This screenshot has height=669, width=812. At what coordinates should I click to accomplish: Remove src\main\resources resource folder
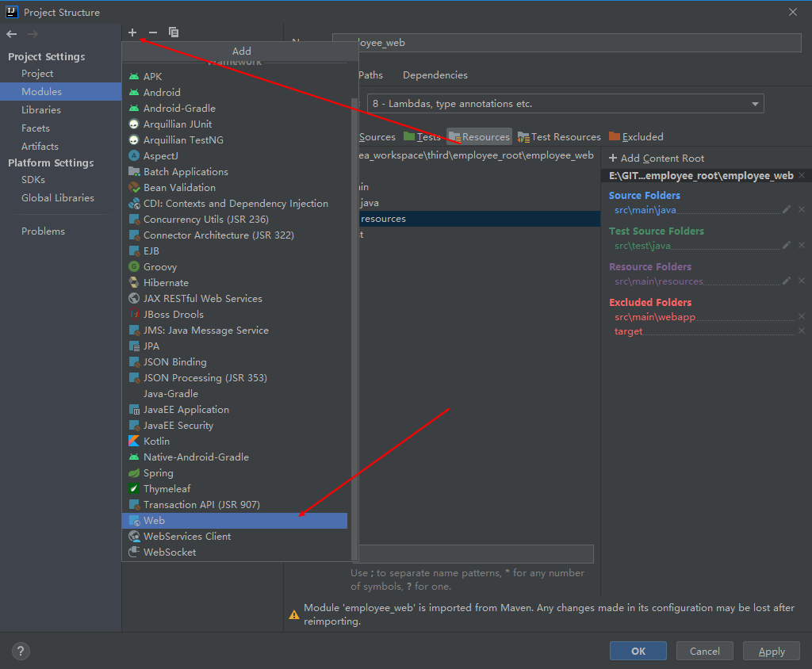(802, 281)
